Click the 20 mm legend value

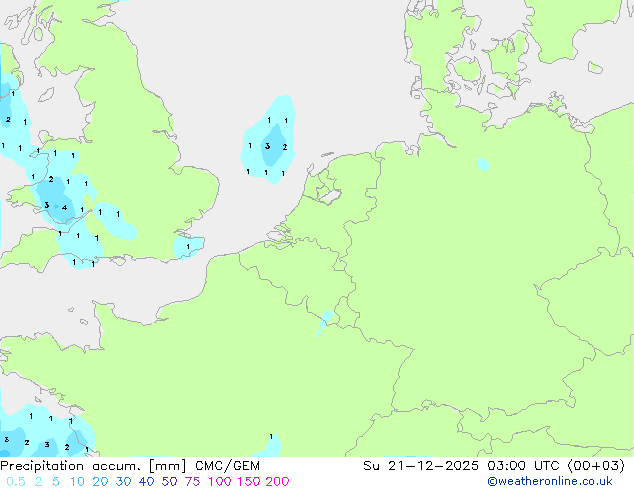tap(100, 482)
